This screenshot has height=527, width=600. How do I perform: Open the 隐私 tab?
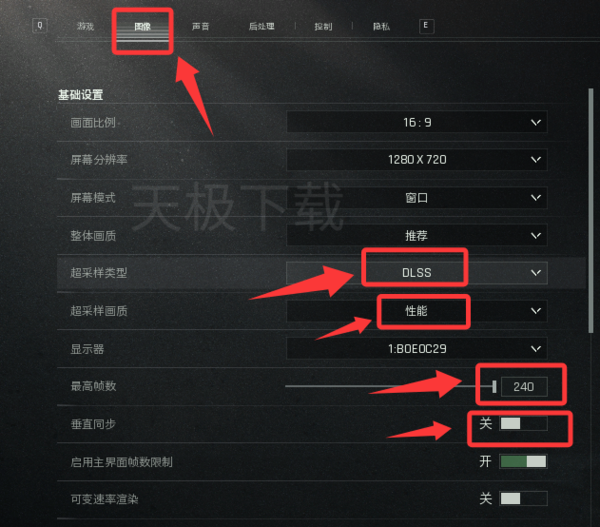tap(381, 26)
